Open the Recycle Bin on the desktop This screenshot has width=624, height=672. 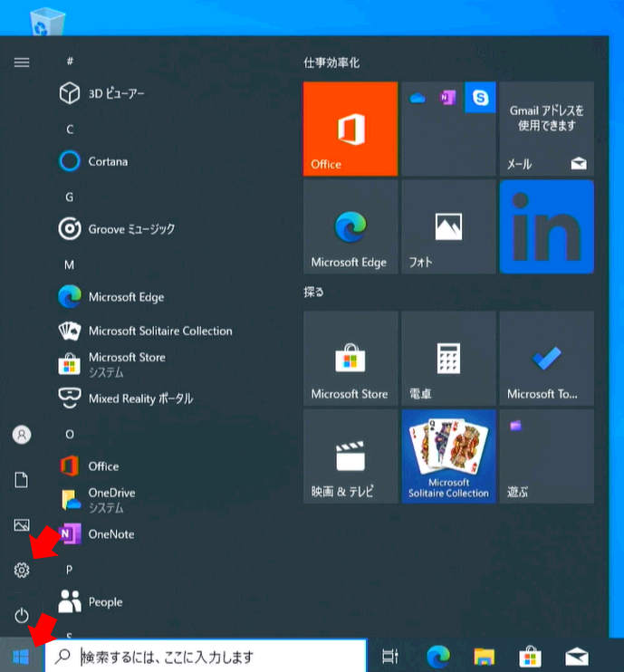tap(47, 22)
